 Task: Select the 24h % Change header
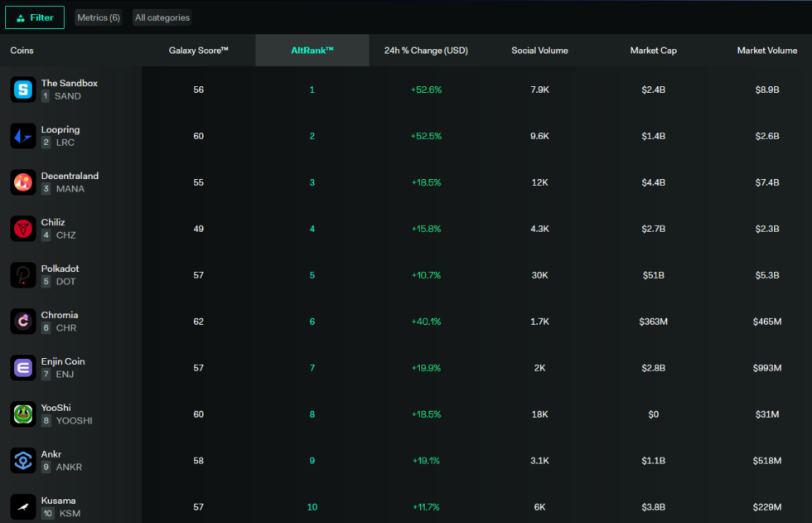coord(425,51)
